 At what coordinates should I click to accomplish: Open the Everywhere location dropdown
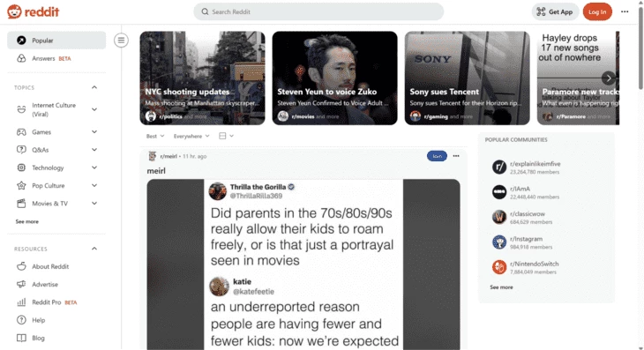pyautogui.click(x=191, y=136)
